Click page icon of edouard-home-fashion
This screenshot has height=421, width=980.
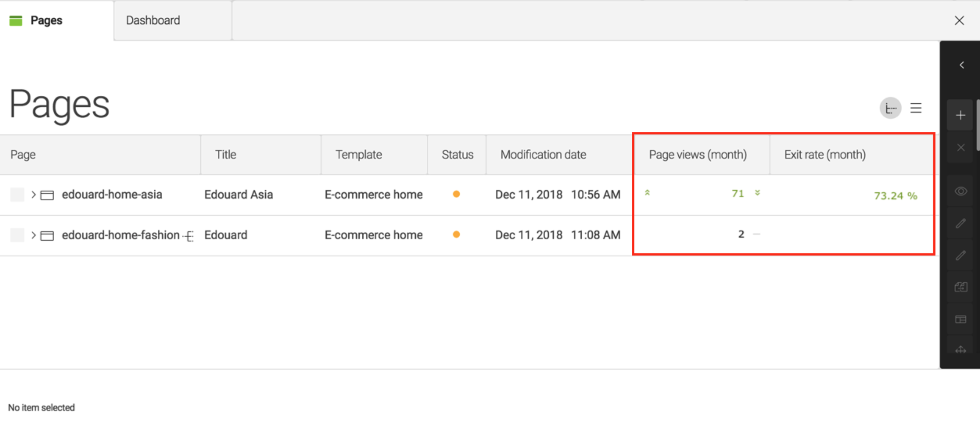[47, 236]
